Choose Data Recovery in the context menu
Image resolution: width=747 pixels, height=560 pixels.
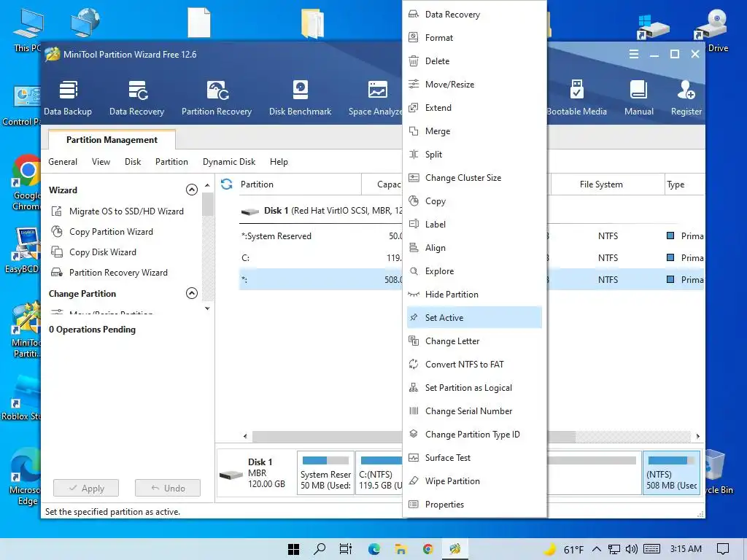tap(474, 15)
